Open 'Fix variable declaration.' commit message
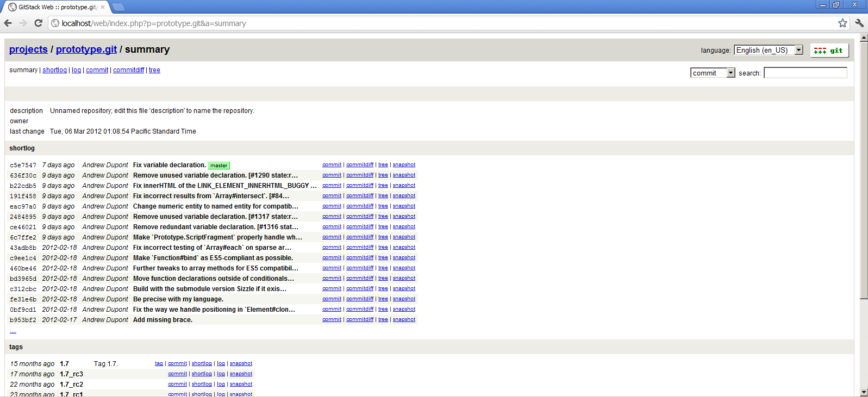 tap(170, 165)
